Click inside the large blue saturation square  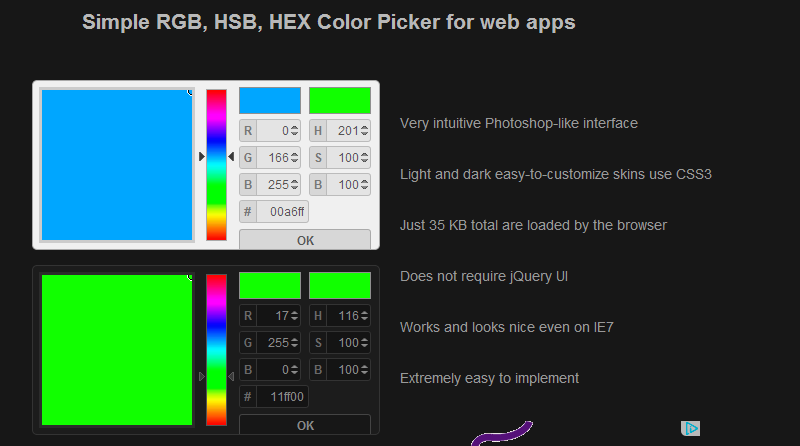(116, 165)
